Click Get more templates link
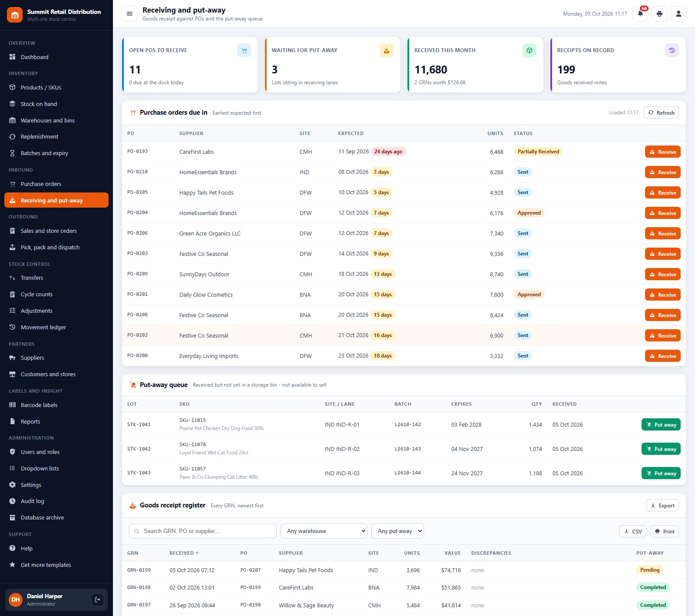 coord(56,565)
